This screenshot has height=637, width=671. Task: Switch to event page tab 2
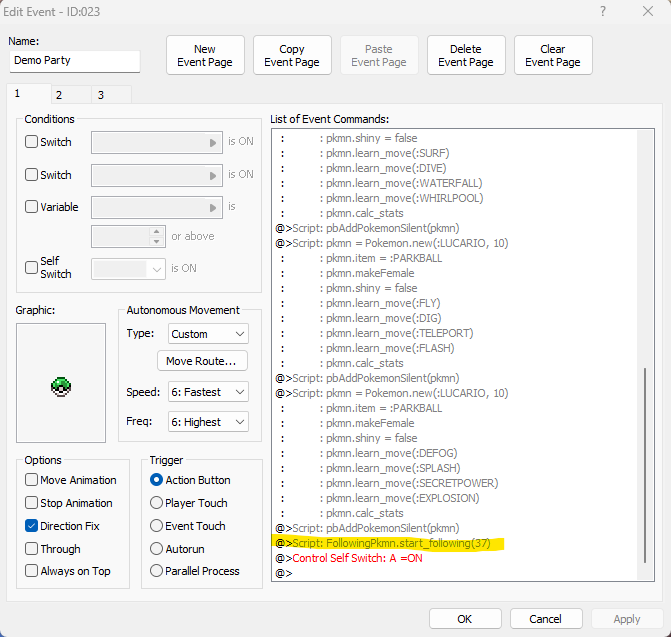tap(58, 95)
